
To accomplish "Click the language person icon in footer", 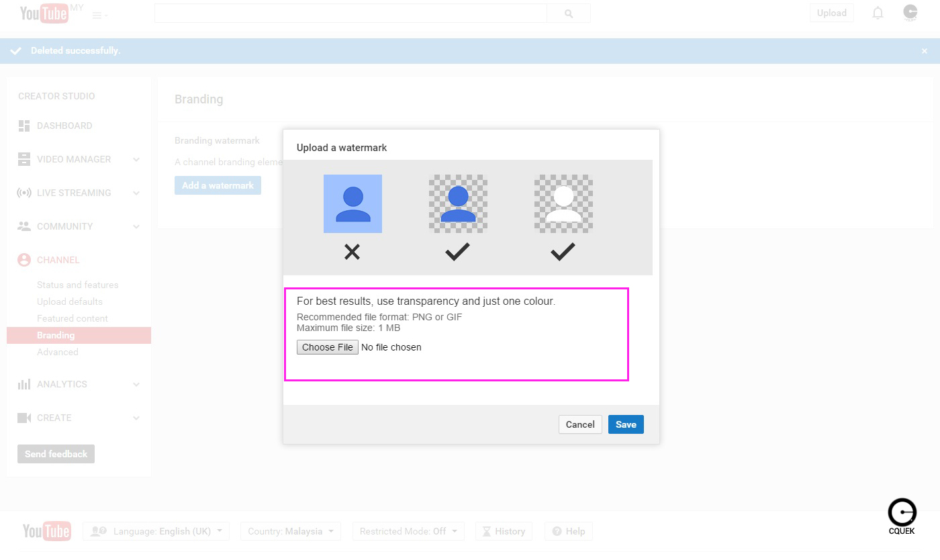I will (x=99, y=531).
